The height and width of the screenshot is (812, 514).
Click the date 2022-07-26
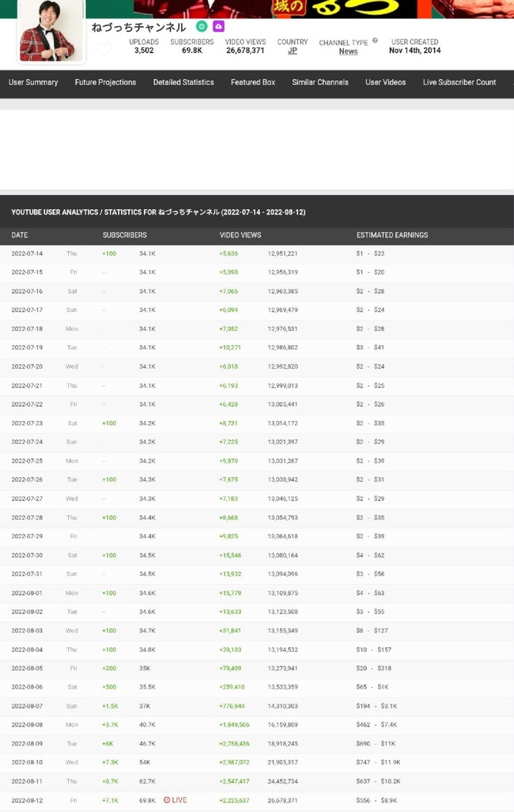pos(27,480)
